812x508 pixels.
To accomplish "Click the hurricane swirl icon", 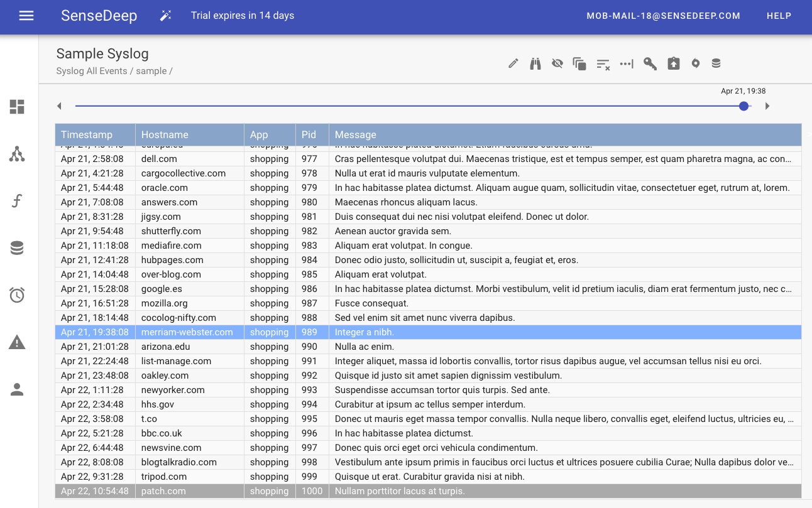I will coord(696,63).
